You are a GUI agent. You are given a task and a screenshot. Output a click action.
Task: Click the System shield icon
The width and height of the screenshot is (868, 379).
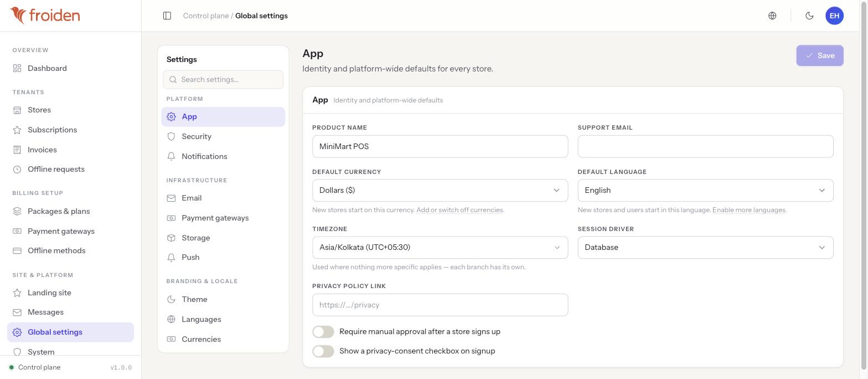coord(17,352)
